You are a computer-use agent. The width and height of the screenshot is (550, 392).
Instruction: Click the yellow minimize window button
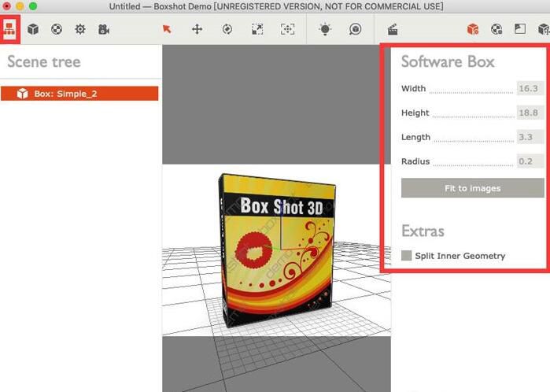(x=20, y=6)
